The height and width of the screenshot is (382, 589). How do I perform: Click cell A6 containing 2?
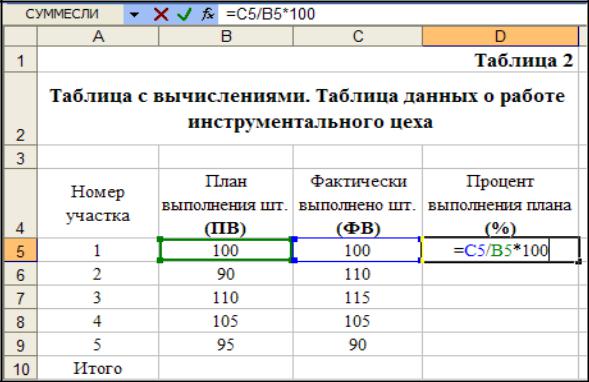[x=98, y=274]
